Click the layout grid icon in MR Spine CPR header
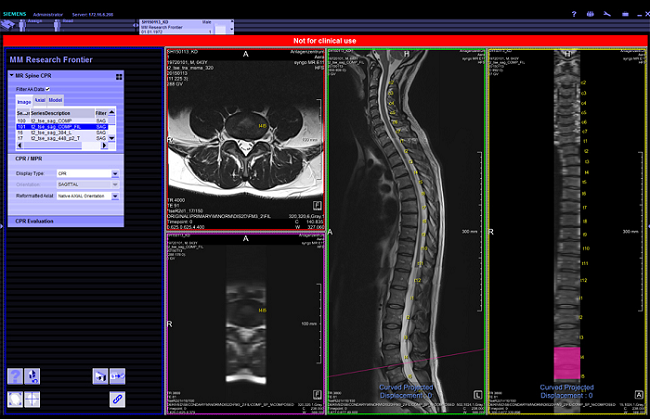The height and width of the screenshot is (419, 650). tap(118, 76)
